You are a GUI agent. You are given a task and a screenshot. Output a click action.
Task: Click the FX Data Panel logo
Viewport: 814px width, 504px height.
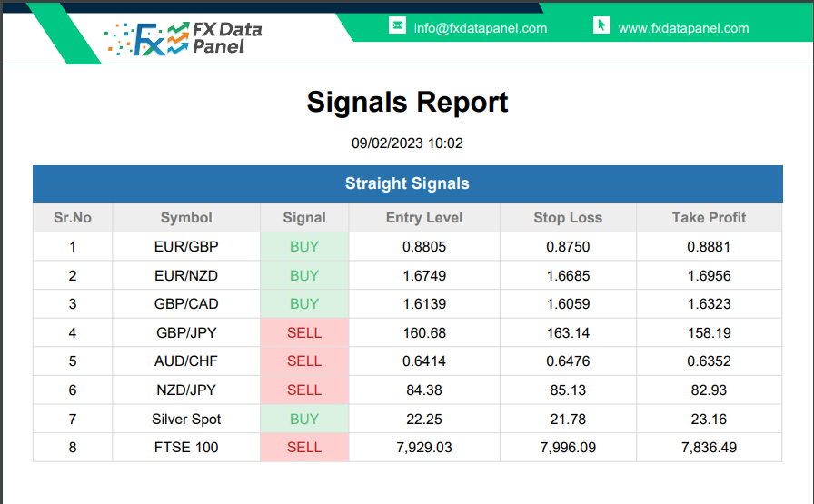point(184,38)
